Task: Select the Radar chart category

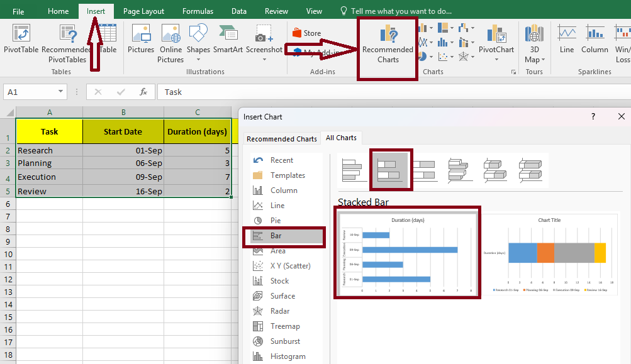Action: (281, 311)
